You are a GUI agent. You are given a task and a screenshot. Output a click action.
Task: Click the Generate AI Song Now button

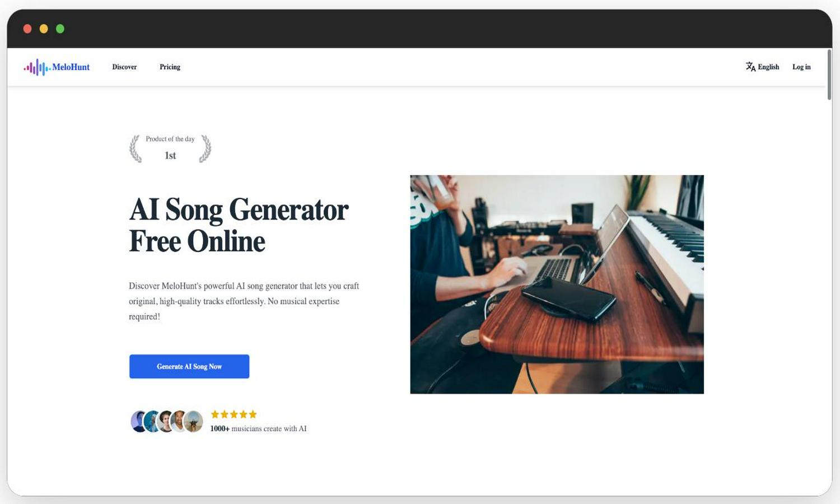point(189,366)
